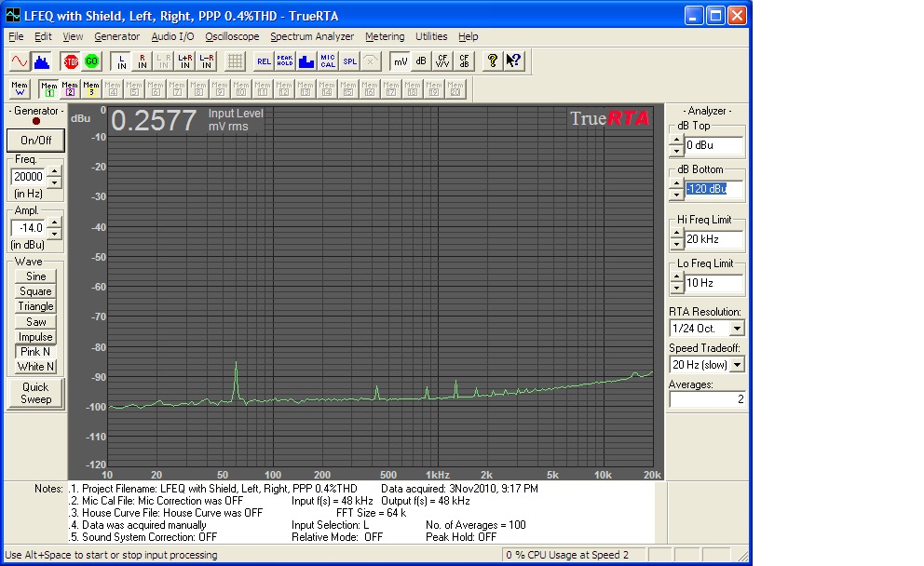The width and height of the screenshot is (924, 566).
Task: Lower Lo Freq Limit with down arrow
Action: pyautogui.click(x=676, y=288)
